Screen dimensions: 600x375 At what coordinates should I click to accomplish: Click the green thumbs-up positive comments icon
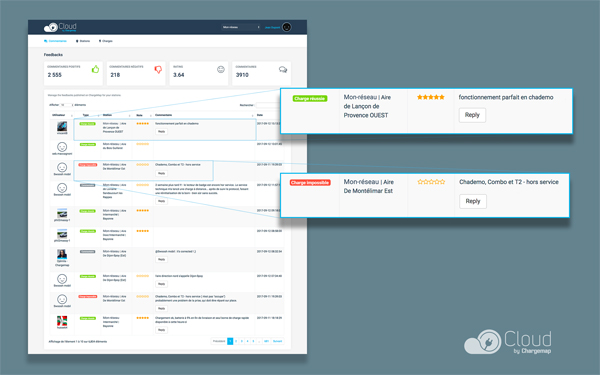[x=95, y=69]
